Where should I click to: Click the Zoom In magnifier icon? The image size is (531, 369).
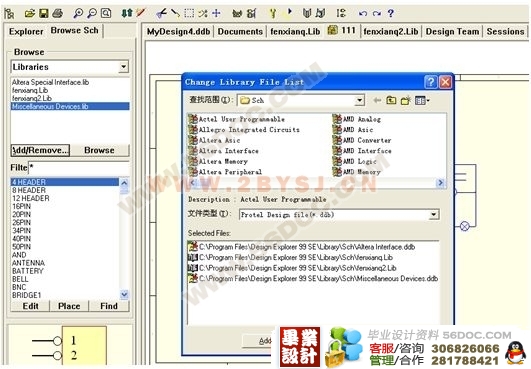pos(78,14)
